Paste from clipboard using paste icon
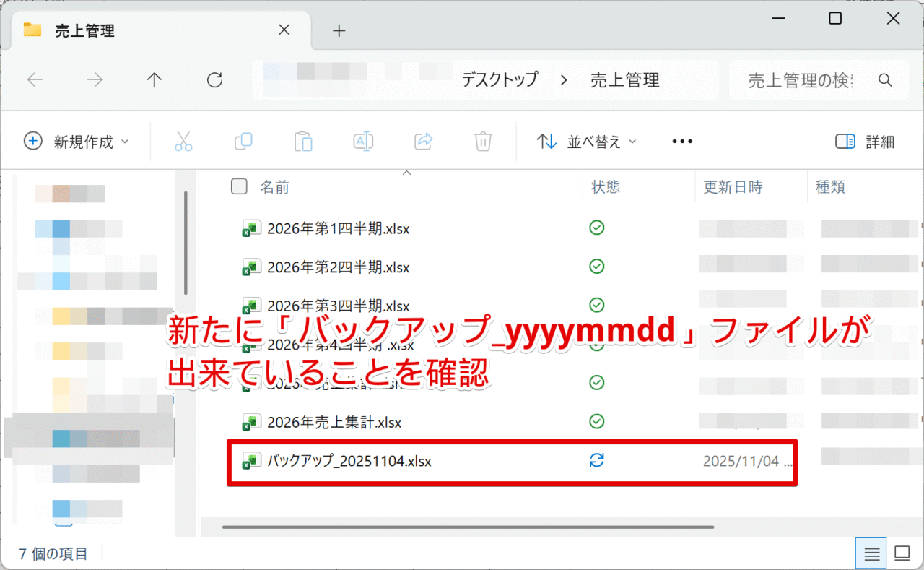This screenshot has height=570, width=924. [303, 141]
